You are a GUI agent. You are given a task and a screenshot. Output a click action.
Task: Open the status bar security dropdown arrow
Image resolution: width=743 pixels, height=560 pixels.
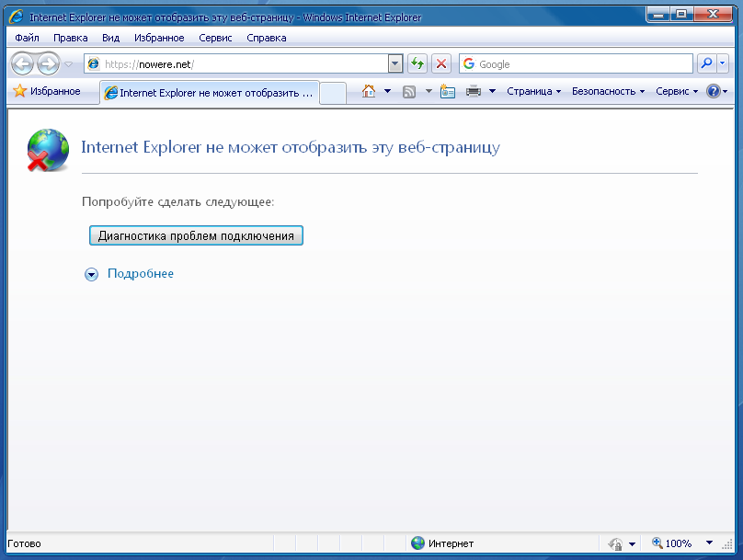click(632, 543)
